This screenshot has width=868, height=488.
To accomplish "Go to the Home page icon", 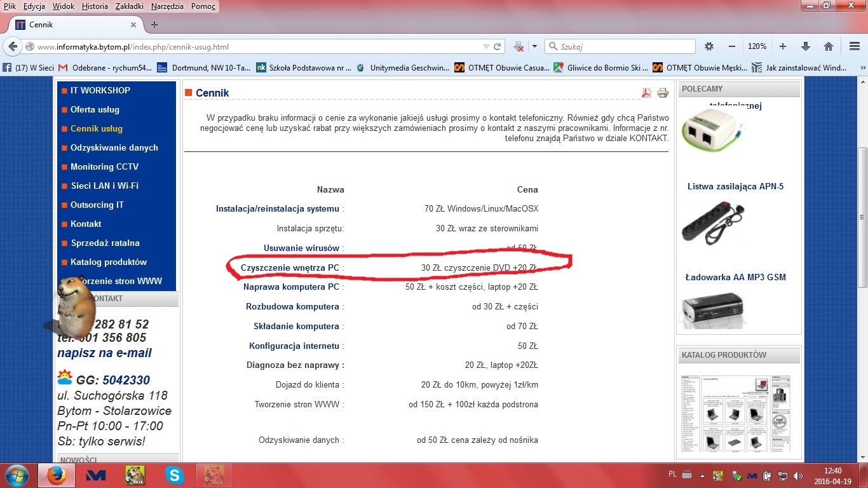I will 829,46.
